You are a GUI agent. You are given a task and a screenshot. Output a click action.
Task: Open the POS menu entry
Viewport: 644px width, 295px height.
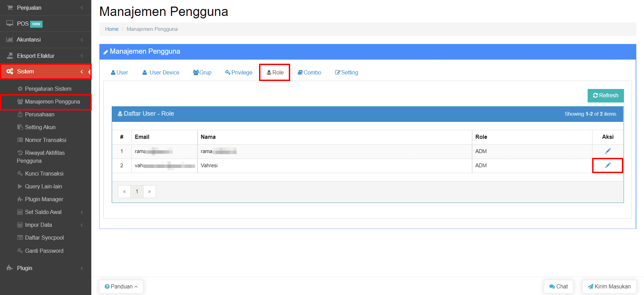pos(23,24)
